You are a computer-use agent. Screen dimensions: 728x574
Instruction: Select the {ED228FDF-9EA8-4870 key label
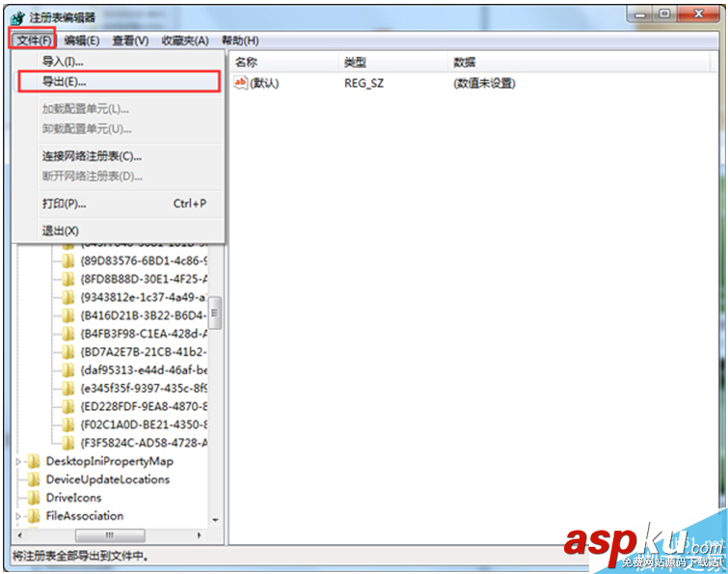[144, 407]
